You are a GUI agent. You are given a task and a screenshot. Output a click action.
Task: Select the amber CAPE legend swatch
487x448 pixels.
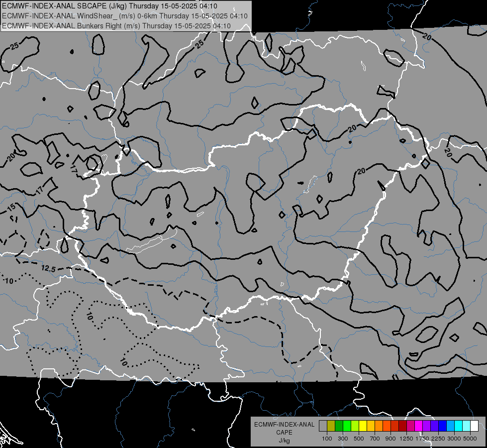tap(371, 426)
